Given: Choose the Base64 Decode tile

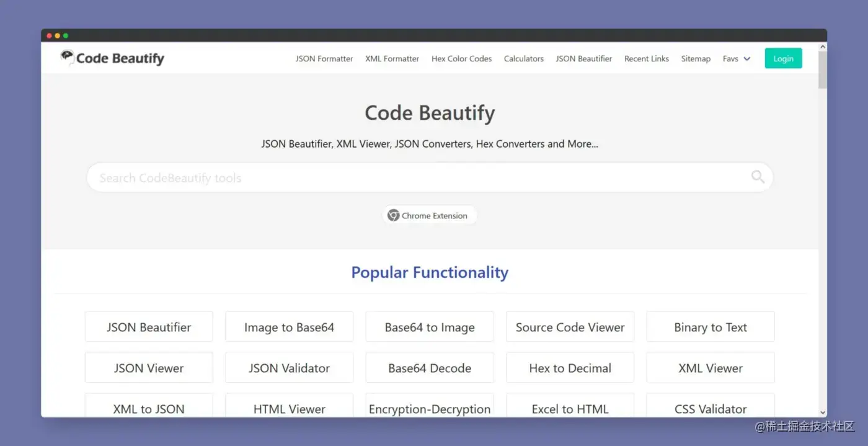Looking at the screenshot, I should (x=430, y=368).
